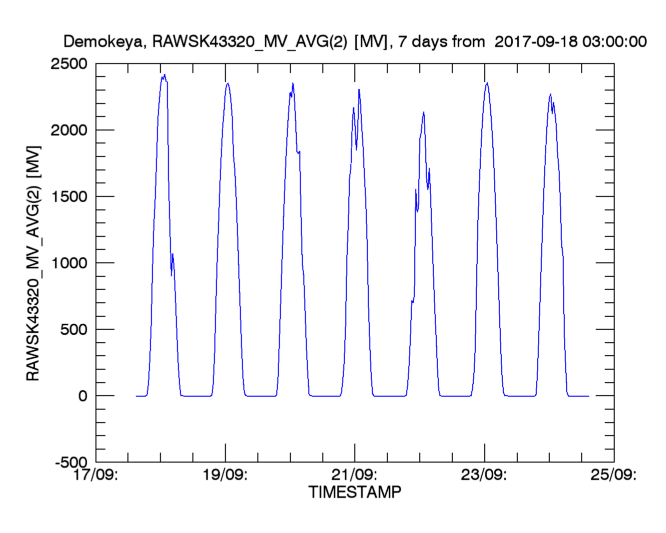Click the plot title text at top
The image size is (666, 533).
click(x=355, y=42)
